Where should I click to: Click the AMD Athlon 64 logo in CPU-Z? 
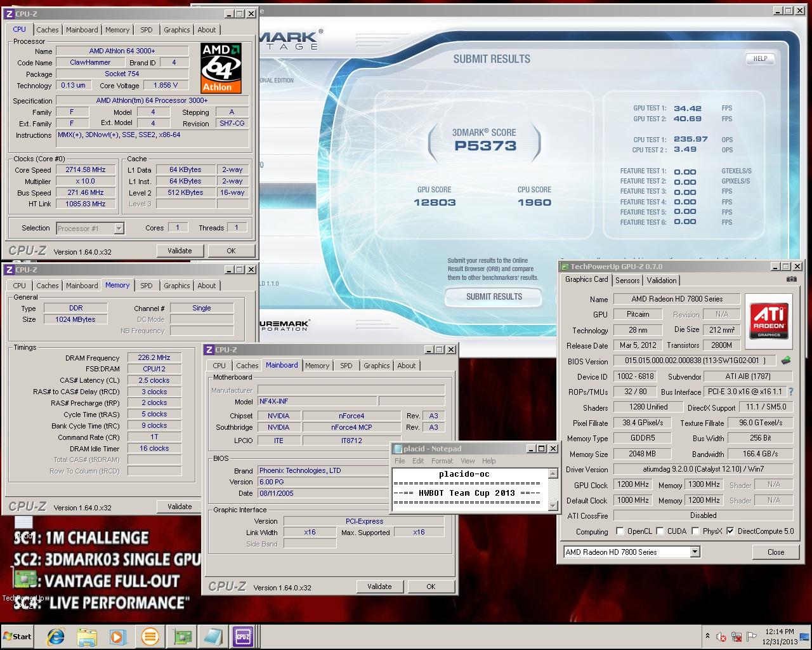click(221, 68)
